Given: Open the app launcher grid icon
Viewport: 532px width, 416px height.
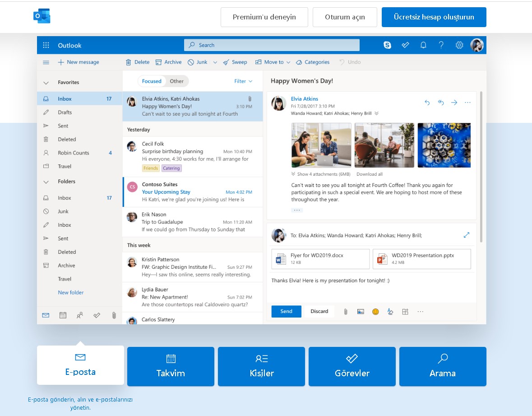Looking at the screenshot, I should click(46, 45).
